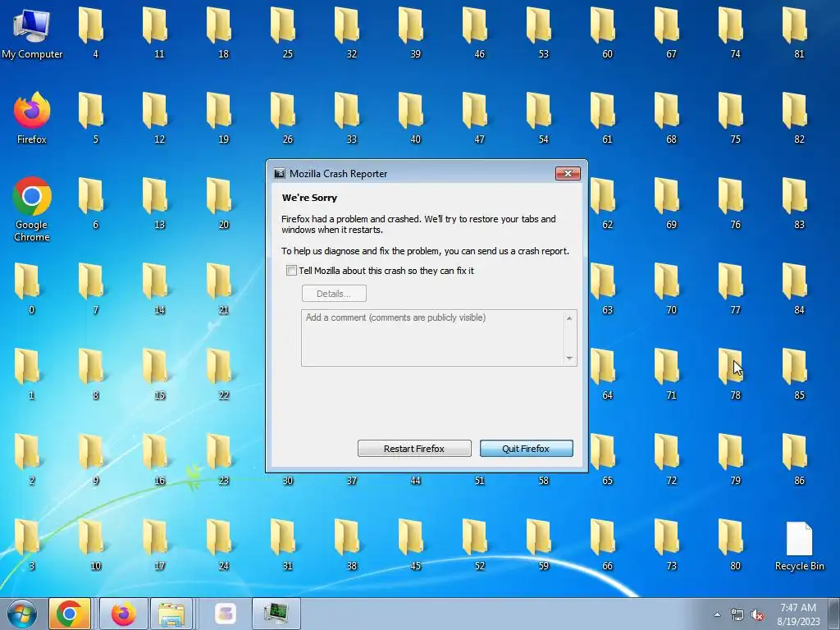This screenshot has width=840, height=630.
Task: Select the folder named 62
Action: [x=605, y=203]
